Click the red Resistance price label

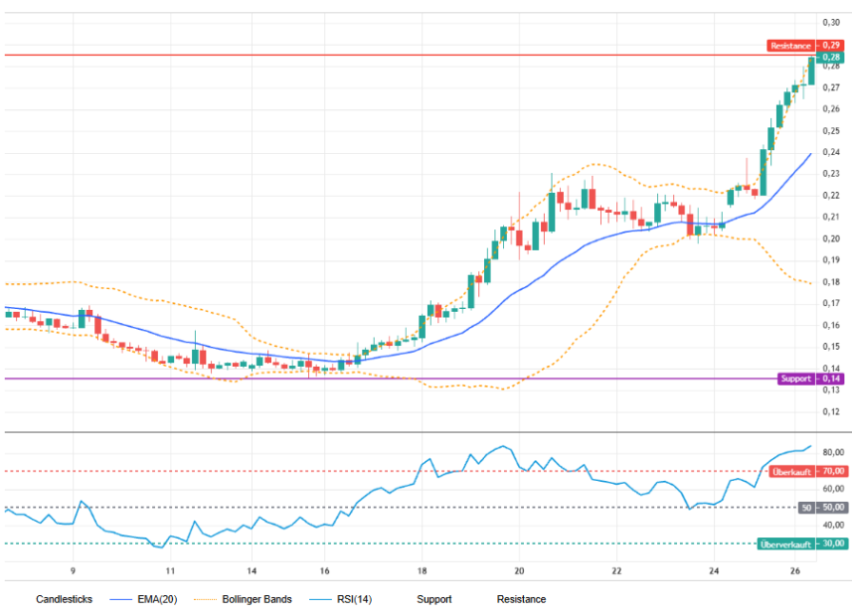click(x=805, y=46)
